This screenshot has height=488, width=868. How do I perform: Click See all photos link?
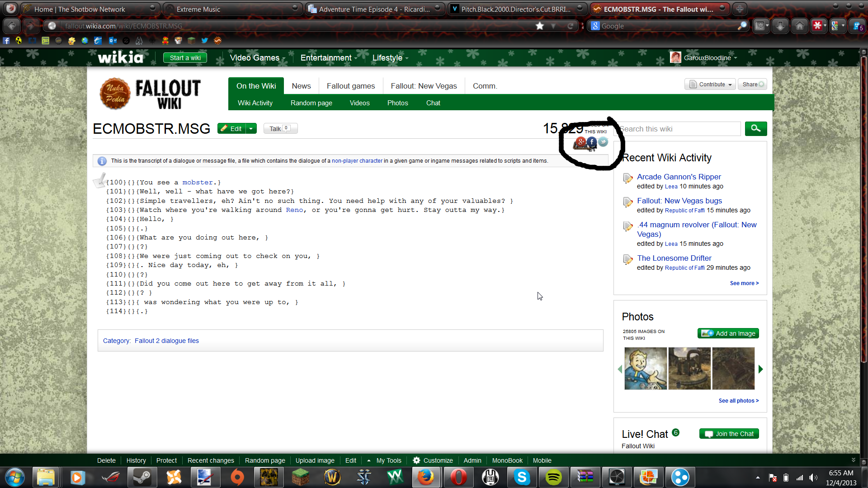(739, 401)
